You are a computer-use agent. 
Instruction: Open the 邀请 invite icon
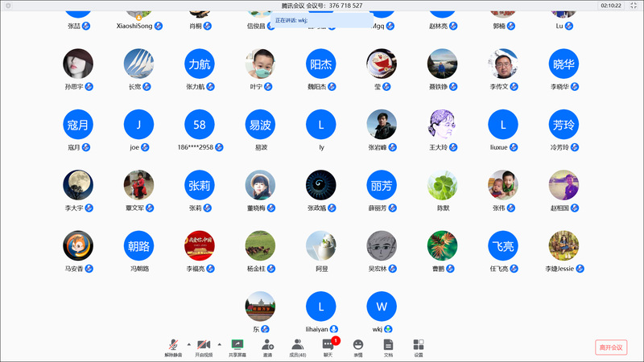[267, 344]
